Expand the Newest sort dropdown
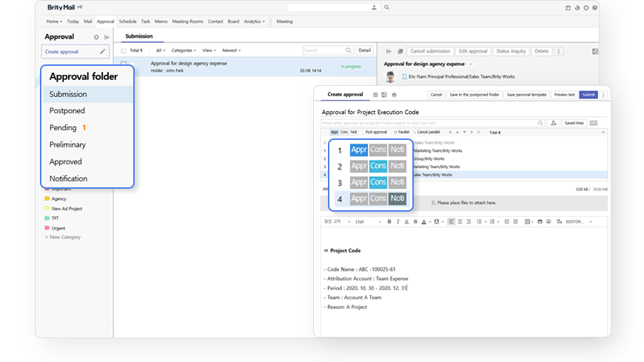 click(232, 50)
